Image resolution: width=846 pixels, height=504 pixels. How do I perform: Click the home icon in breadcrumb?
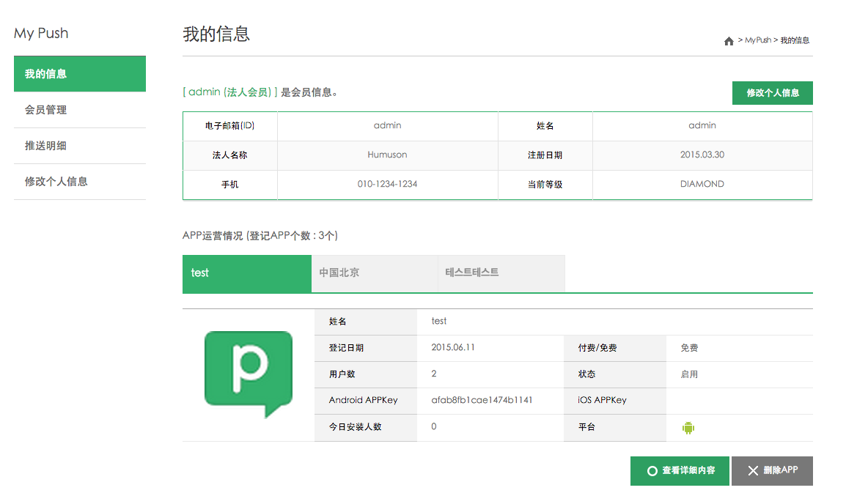pos(729,41)
